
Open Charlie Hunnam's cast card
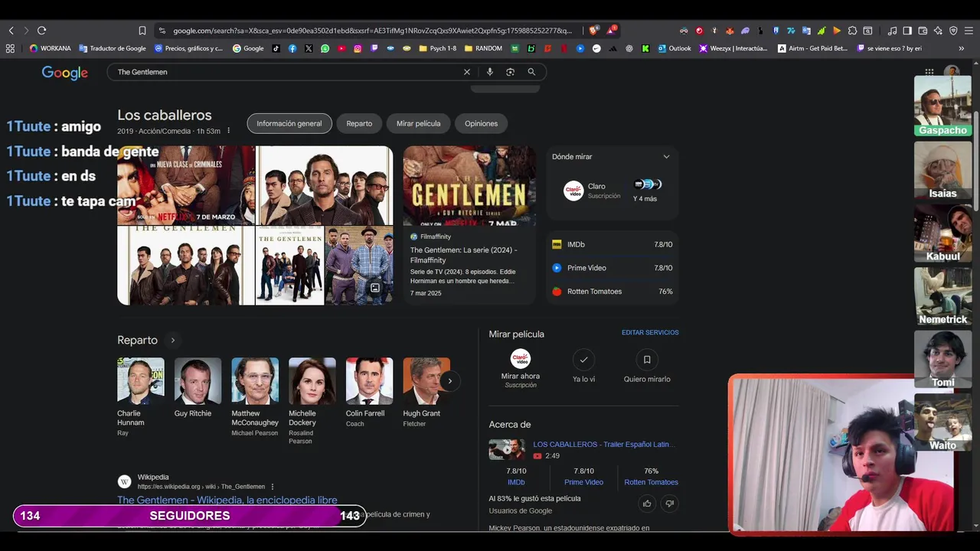140,398
